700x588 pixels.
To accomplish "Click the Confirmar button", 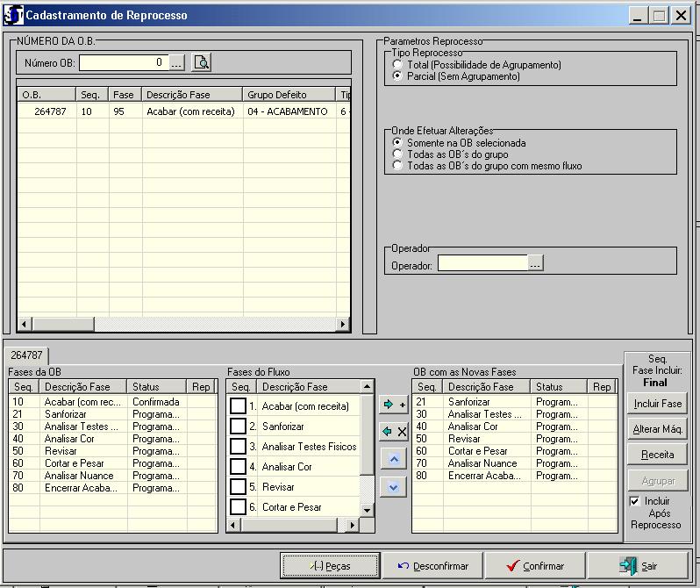I will [534, 566].
